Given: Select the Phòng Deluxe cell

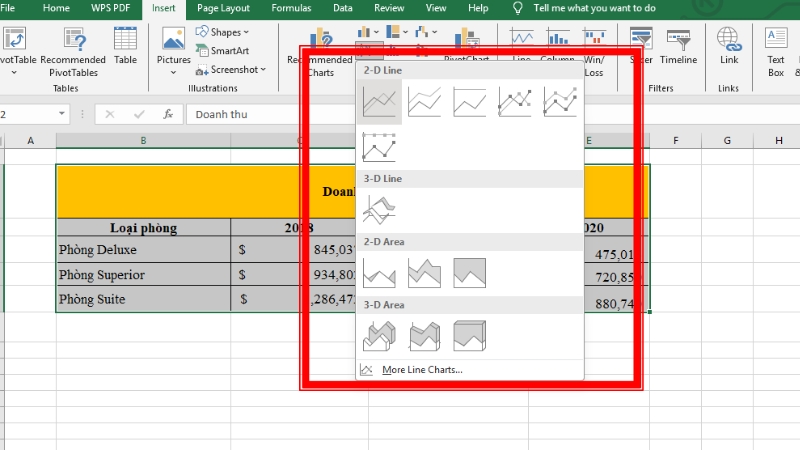Looking at the screenshot, I should [x=143, y=250].
